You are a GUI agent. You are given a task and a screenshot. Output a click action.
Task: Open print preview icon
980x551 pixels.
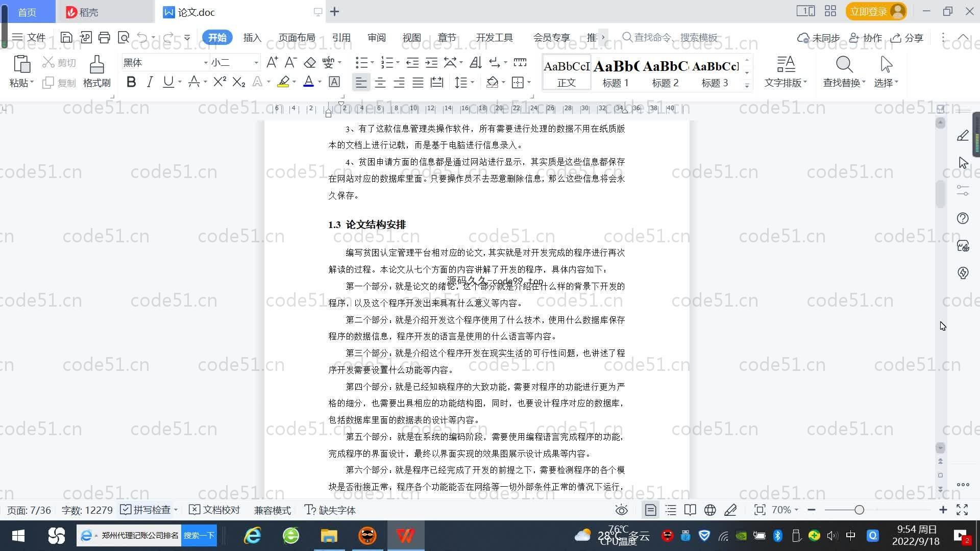pyautogui.click(x=124, y=37)
